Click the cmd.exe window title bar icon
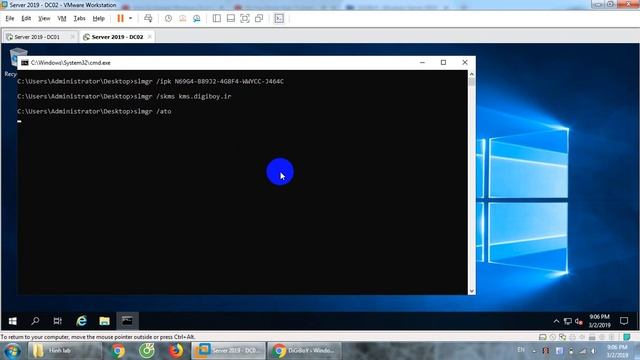 25,62
